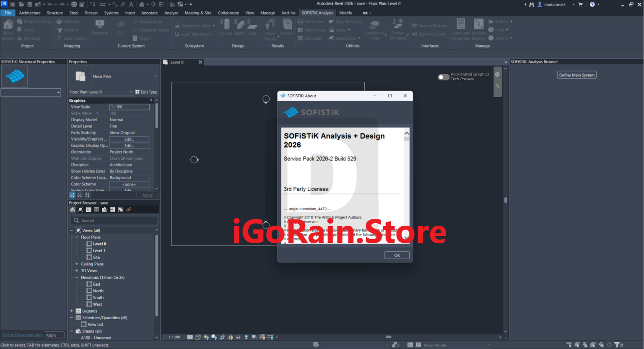Click the Define Main System button
644x349 pixels.
tap(576, 75)
